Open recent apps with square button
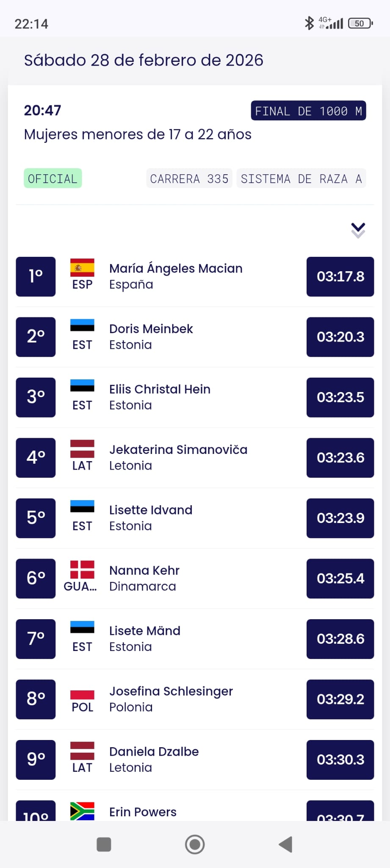The height and width of the screenshot is (868, 390). (x=104, y=844)
